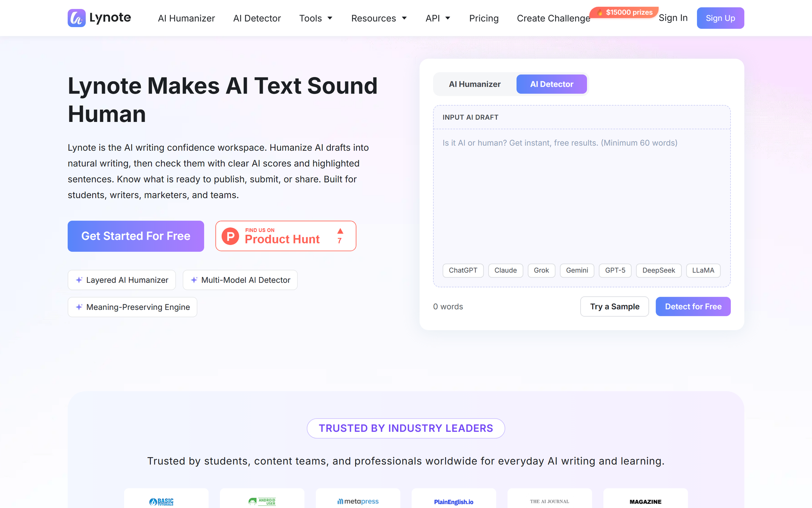
Task: Click the Layered AI Humanizer badge
Action: 122,280
